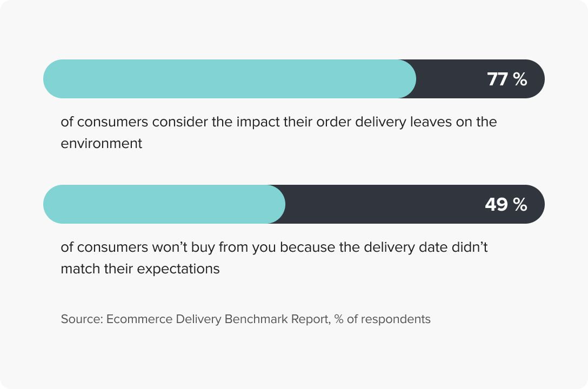The height and width of the screenshot is (389, 588).
Task: Open the "Ecommerce Delivery Benchmark Report" source text
Action: click(x=218, y=319)
